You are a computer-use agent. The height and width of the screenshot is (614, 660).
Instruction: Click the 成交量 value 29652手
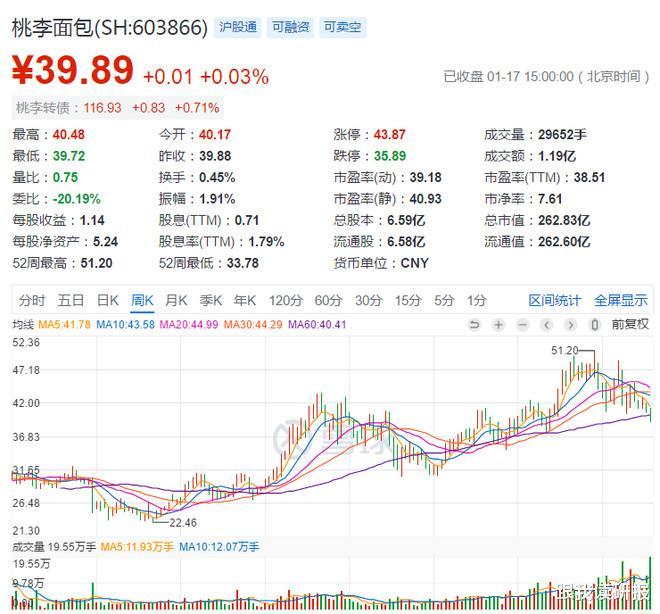pyautogui.click(x=562, y=135)
